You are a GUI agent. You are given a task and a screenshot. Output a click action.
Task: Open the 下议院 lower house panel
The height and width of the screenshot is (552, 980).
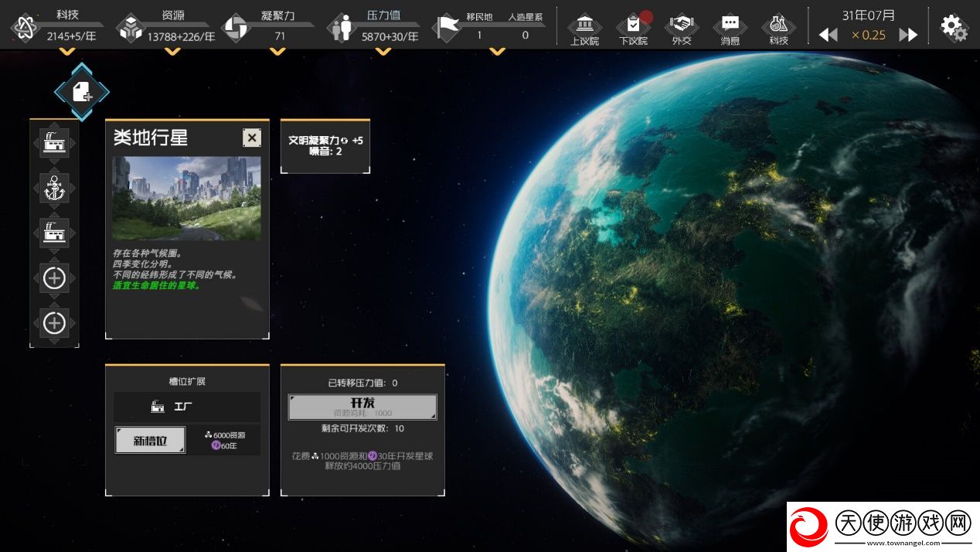(633, 28)
